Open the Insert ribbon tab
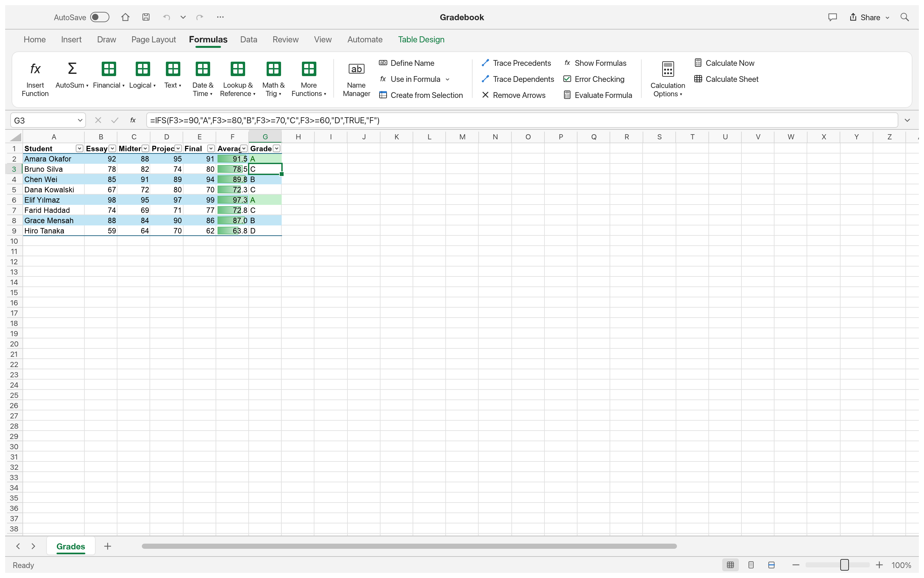Viewport: 924px width, 578px height. point(72,39)
